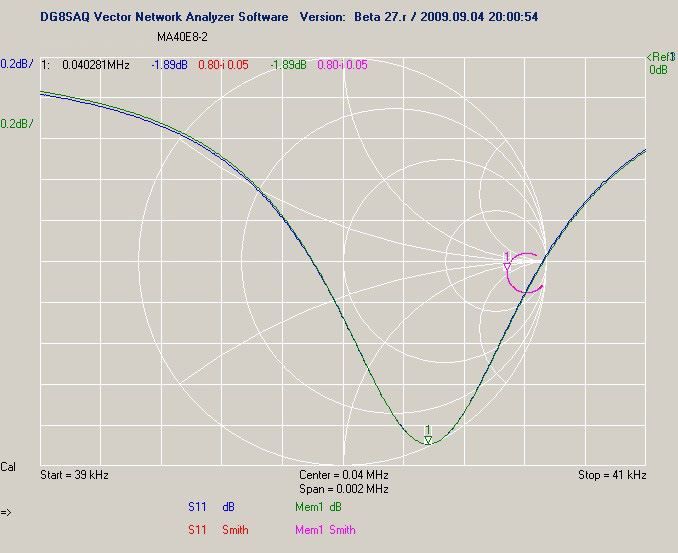Select the S11 Smith trace label

(218, 530)
